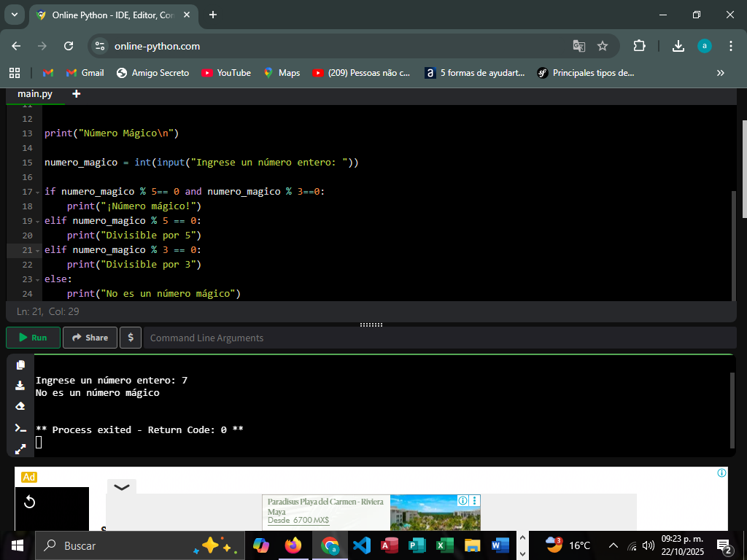Show more bookmarks with the chevron
Viewport: 747px width, 560px height.
pyautogui.click(x=721, y=73)
